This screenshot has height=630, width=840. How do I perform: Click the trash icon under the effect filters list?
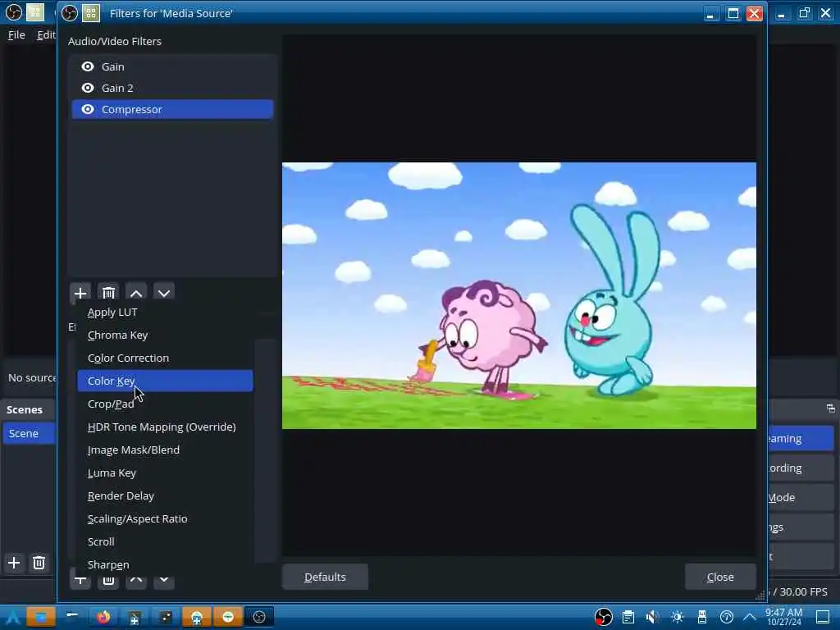point(108,580)
